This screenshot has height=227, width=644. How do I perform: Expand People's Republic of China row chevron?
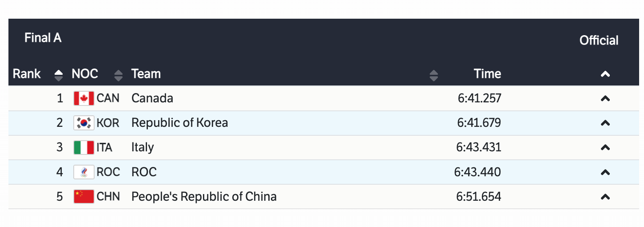(x=605, y=196)
